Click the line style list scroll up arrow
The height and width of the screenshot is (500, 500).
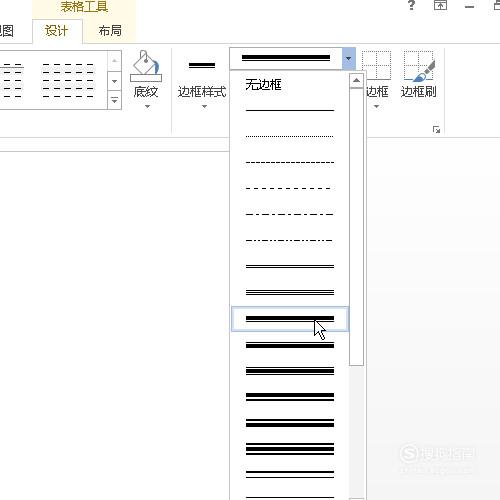pos(356,81)
